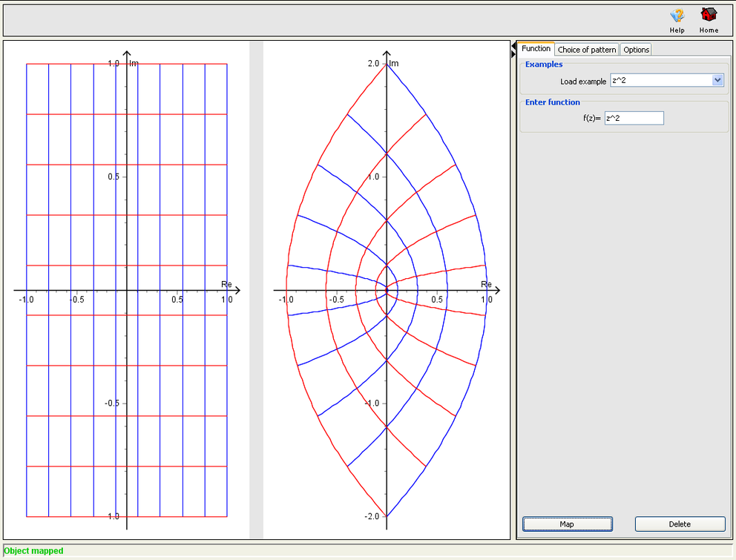The width and height of the screenshot is (736, 560).
Task: Click the Delete button
Action: (x=680, y=524)
